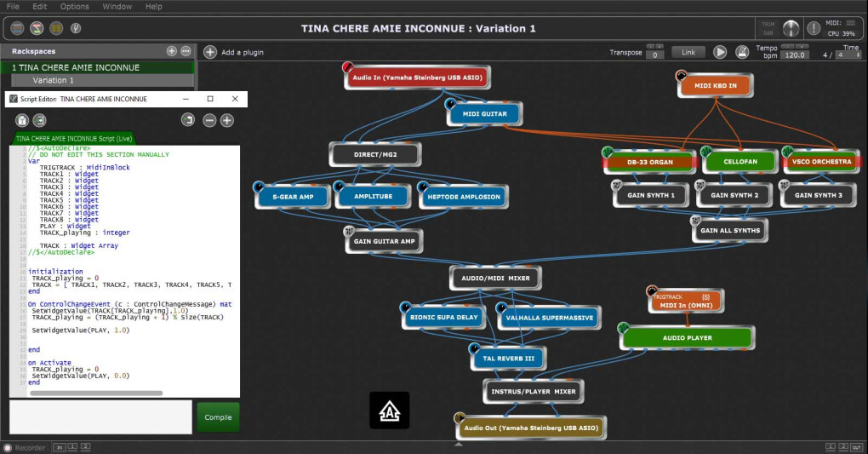Click the Audio Out block speaker icon
Image resolution: width=868 pixels, height=454 pixels.
(x=459, y=417)
